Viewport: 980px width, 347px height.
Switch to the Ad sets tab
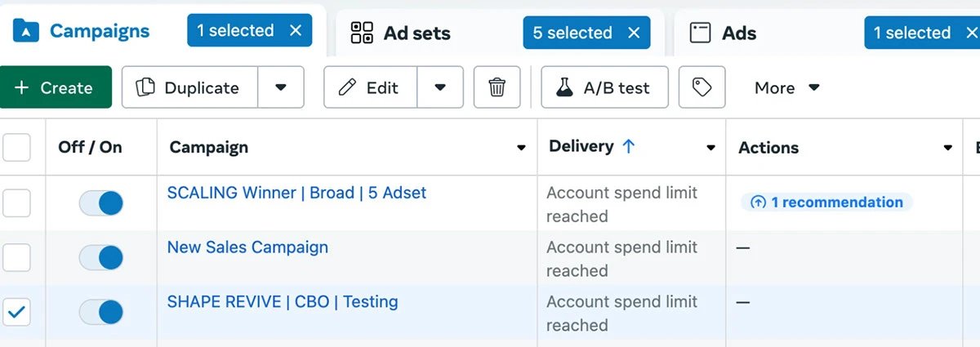pos(416,33)
